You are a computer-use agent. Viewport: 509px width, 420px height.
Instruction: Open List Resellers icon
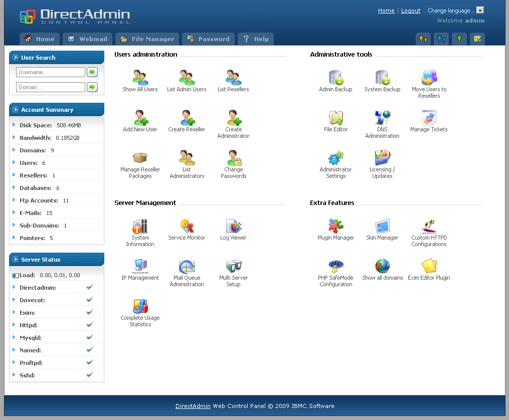point(233,78)
